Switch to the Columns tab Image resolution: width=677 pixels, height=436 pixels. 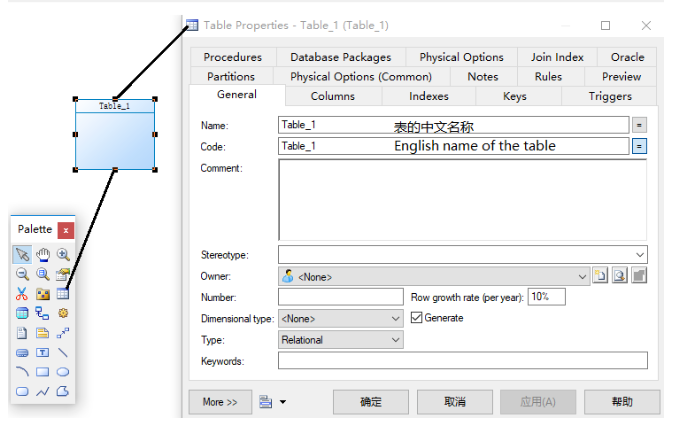pyautogui.click(x=332, y=96)
